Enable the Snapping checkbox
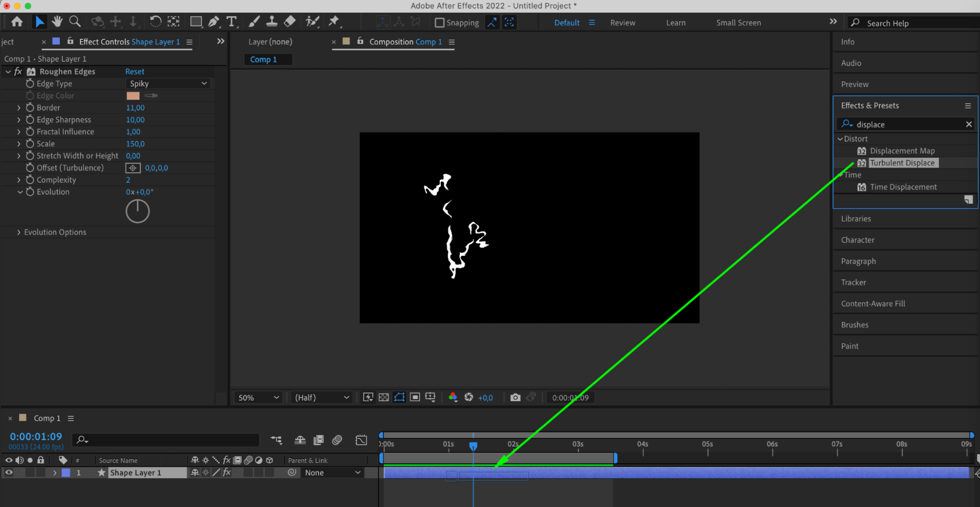The image size is (980, 507). click(440, 23)
